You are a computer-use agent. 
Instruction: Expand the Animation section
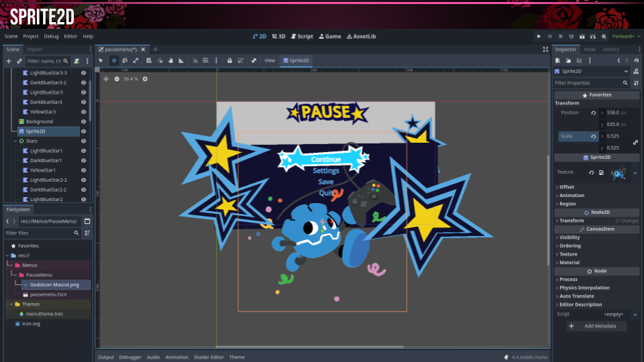[596, 196]
